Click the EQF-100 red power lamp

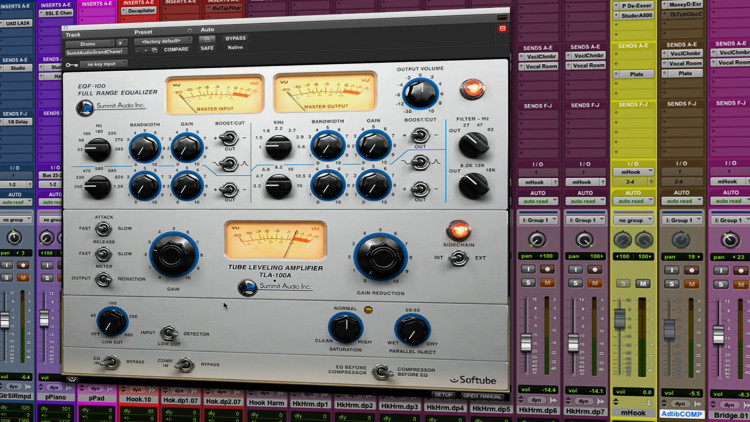point(472,89)
